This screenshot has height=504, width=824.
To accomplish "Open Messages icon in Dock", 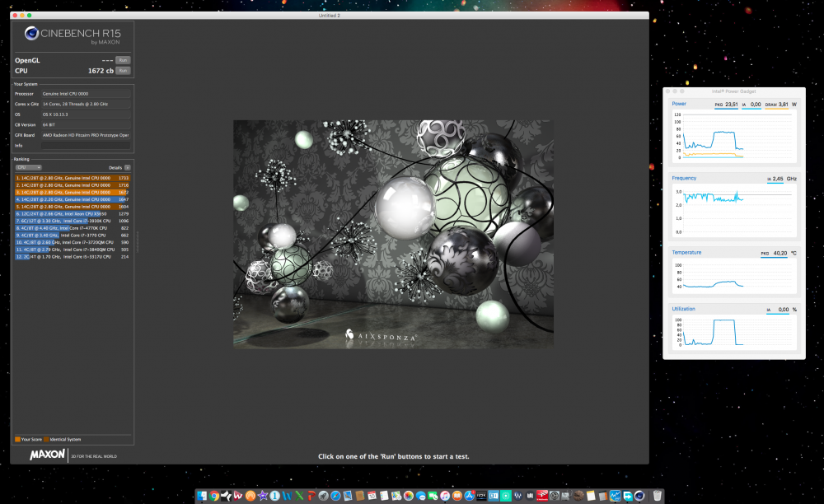I will (x=420, y=496).
